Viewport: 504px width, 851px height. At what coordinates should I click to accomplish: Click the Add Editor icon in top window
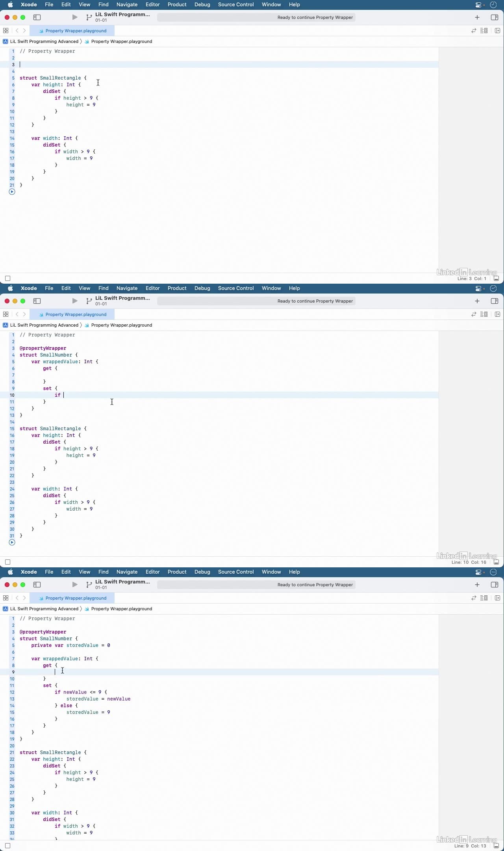click(497, 31)
